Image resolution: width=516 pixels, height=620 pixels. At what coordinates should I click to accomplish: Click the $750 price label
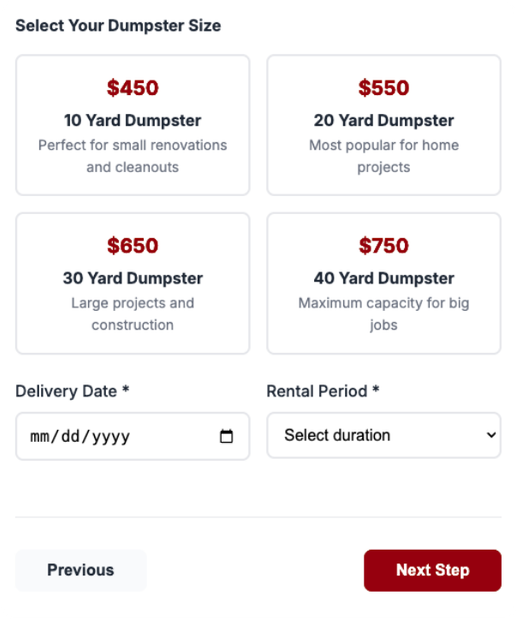point(384,246)
